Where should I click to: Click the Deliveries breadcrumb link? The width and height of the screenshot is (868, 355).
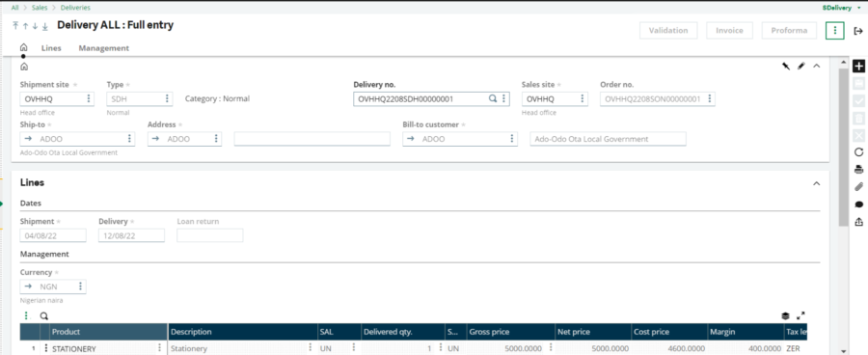tap(75, 8)
